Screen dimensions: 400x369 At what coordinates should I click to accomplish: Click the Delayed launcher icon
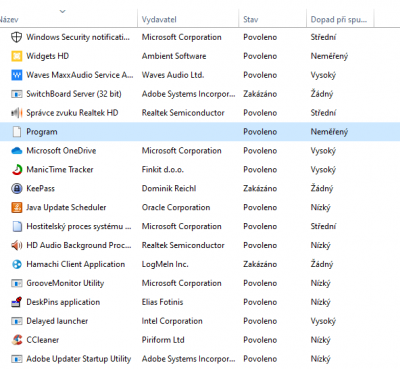coord(17,321)
